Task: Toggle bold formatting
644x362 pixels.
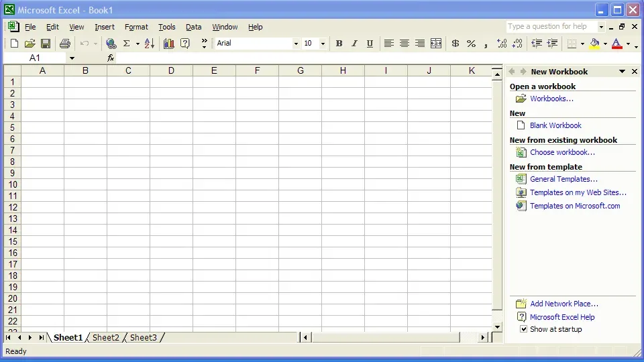Action: tap(339, 44)
